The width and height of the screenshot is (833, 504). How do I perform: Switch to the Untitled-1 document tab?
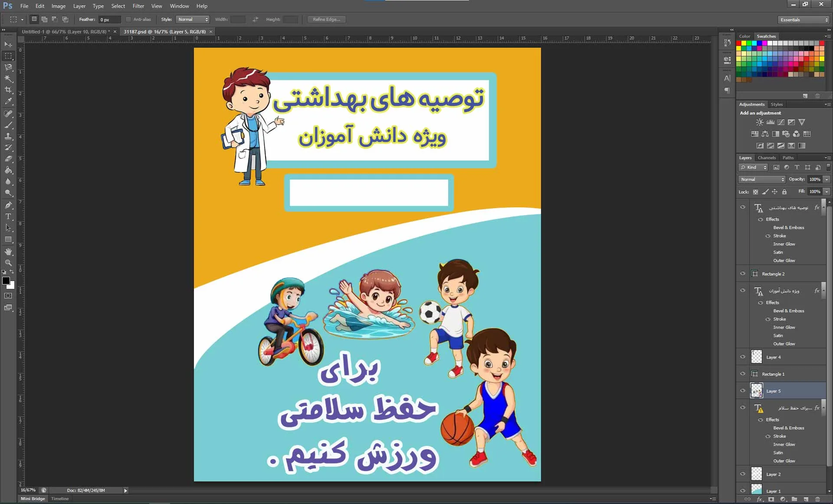(x=66, y=32)
